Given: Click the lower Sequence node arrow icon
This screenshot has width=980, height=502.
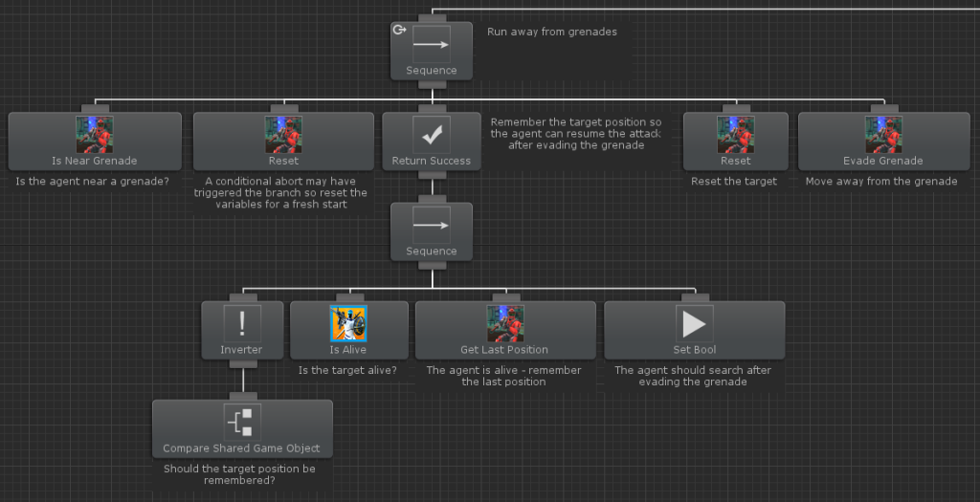Looking at the screenshot, I should [x=432, y=225].
